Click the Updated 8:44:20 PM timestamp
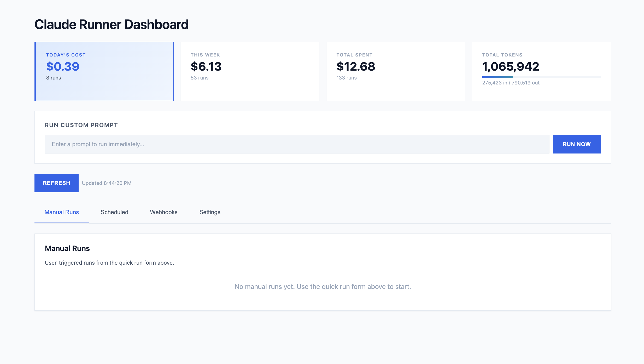The image size is (644, 364). pyautogui.click(x=106, y=183)
